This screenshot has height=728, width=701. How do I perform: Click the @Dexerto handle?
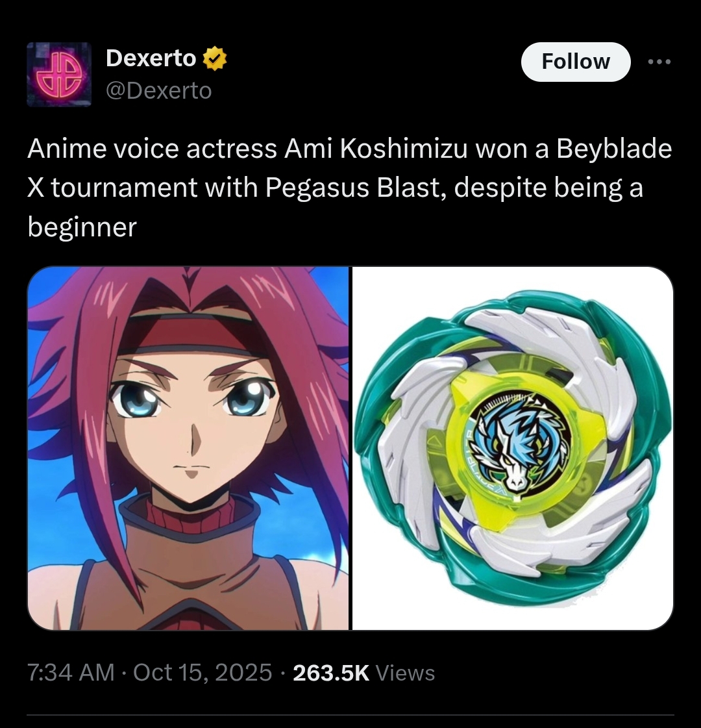(x=158, y=90)
